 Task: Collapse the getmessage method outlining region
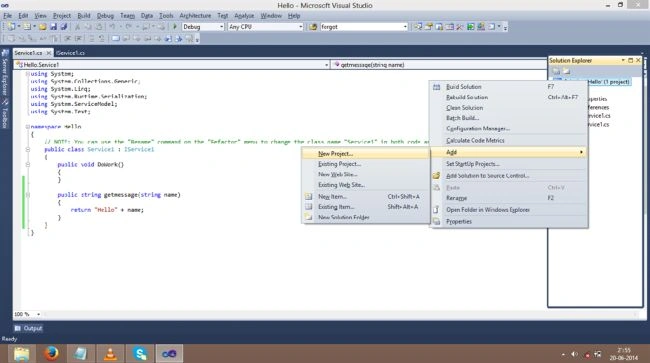coord(27,195)
